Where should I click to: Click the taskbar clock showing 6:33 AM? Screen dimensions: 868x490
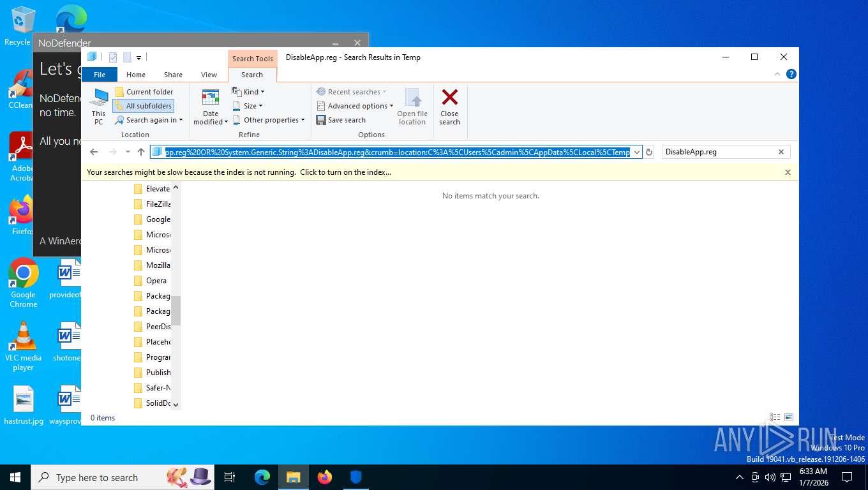813,477
